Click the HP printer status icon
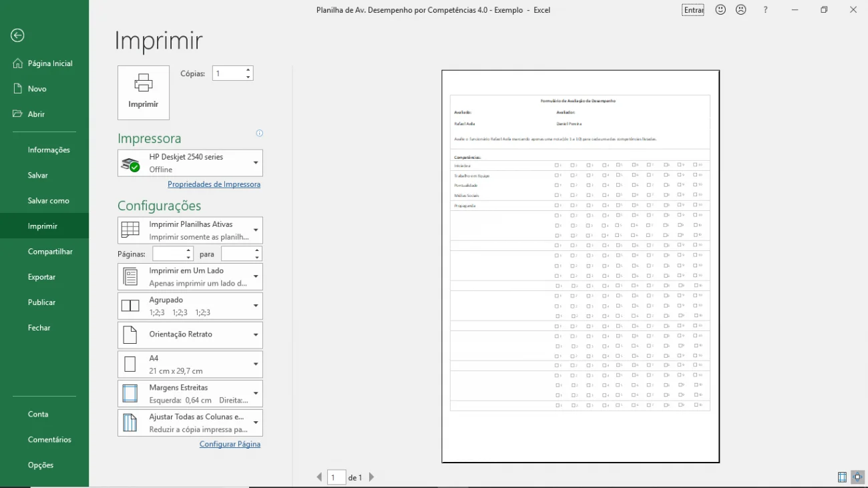This screenshot has width=868, height=488. point(130,164)
